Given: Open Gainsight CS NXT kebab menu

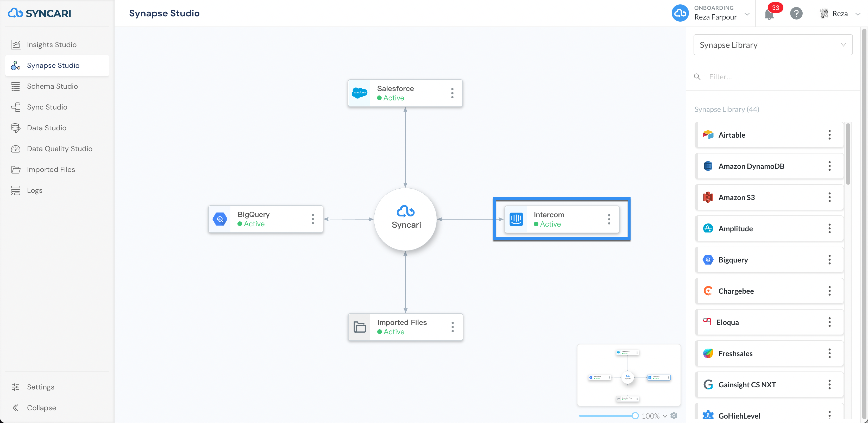Looking at the screenshot, I should pos(829,384).
